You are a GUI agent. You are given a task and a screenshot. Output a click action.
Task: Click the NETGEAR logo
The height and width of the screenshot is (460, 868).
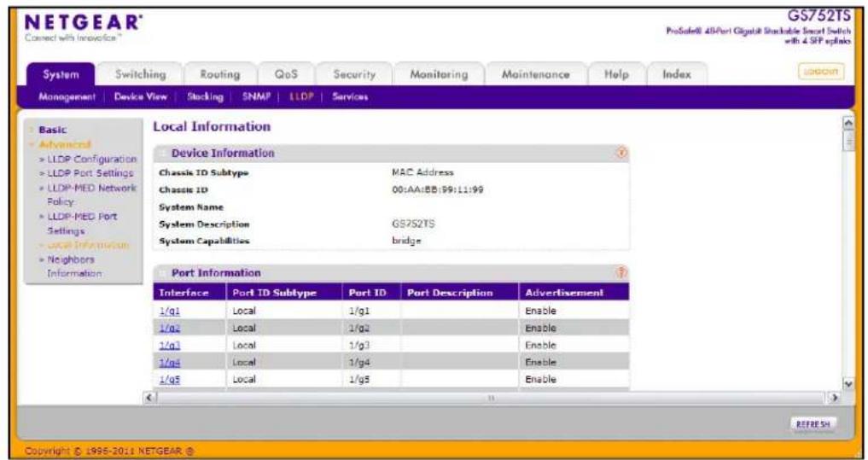[x=83, y=25]
